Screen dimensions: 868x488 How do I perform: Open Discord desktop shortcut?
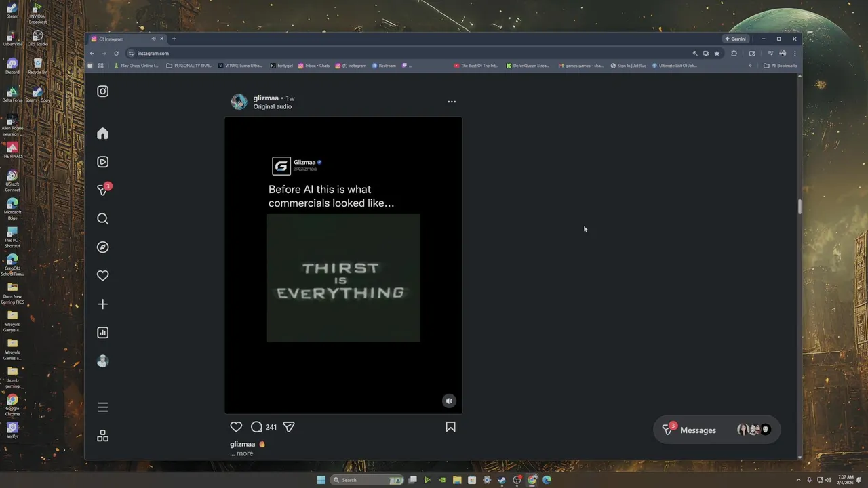tap(12, 66)
